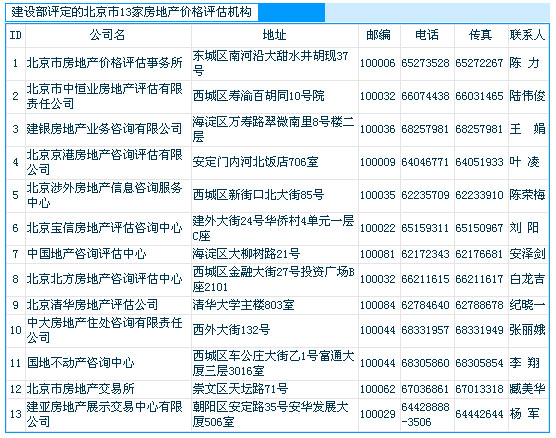Click address 西外大街132号
The width and height of the screenshot is (556, 438).
pos(232,330)
